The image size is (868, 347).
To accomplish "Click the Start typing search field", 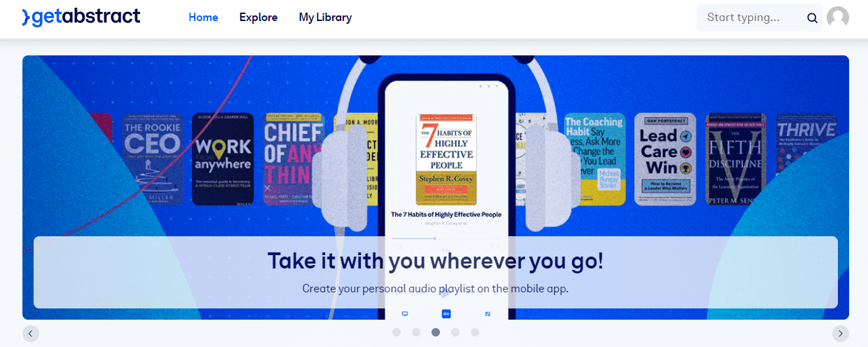I will [x=750, y=18].
